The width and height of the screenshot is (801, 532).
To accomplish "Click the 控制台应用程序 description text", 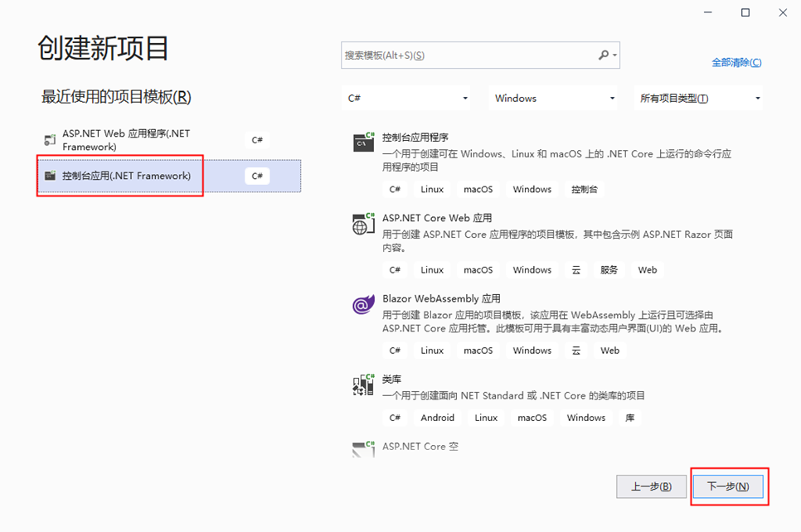I will [x=557, y=160].
